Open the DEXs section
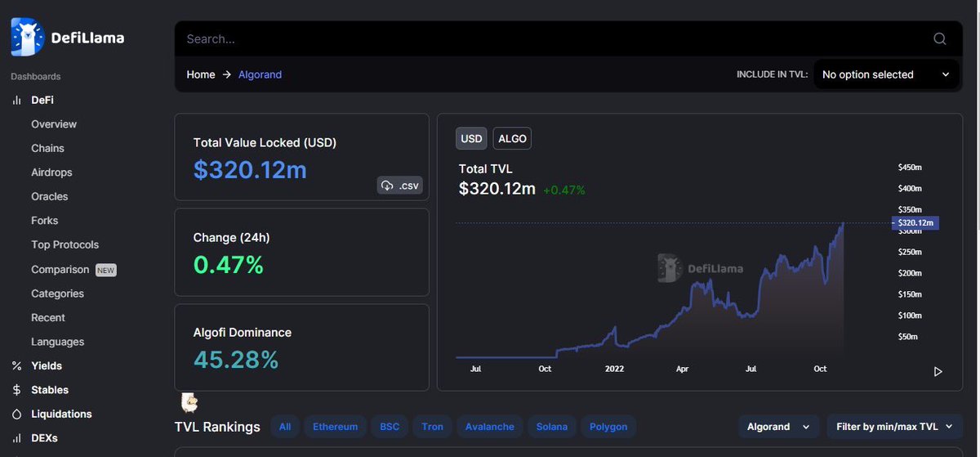Screen dimensions: 980x457 [45, 438]
